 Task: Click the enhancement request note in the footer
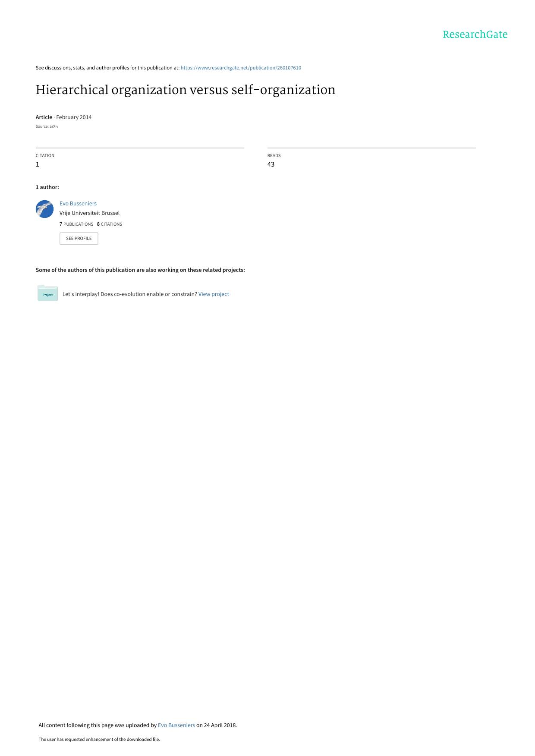[x=99, y=739]
